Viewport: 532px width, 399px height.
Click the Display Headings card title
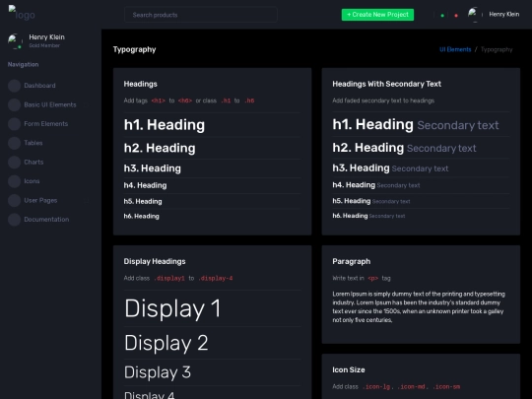click(155, 262)
